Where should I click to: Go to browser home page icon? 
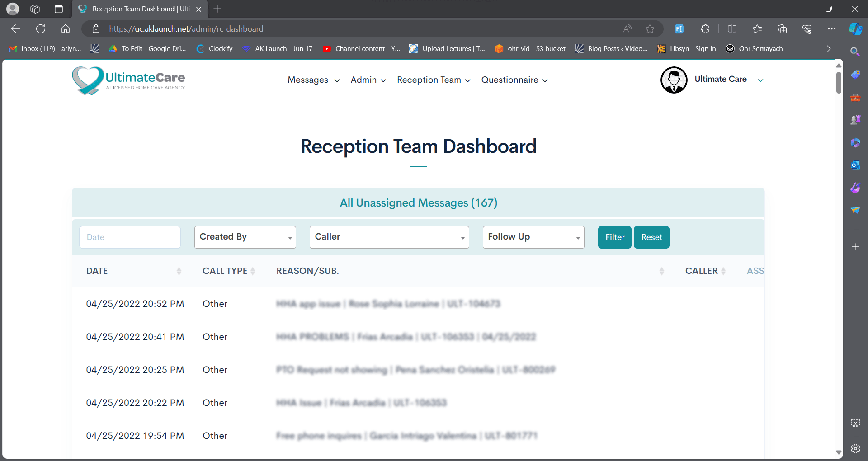click(x=66, y=29)
